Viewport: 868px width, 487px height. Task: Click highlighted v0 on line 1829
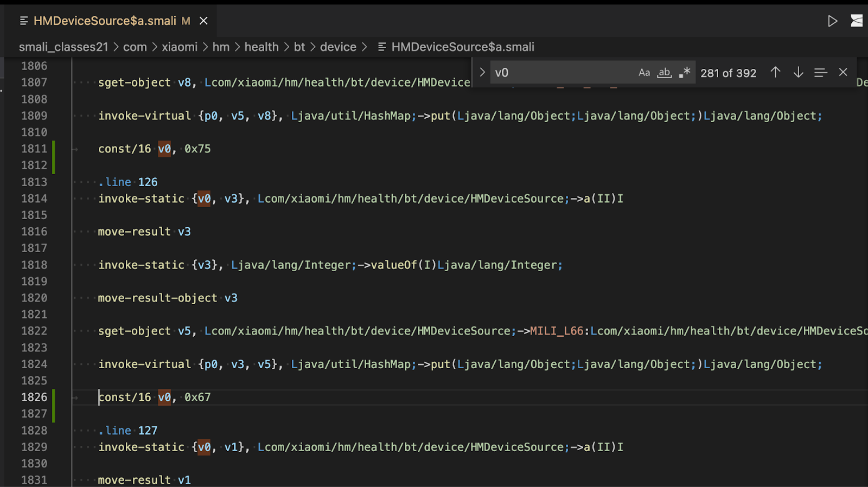coord(204,447)
